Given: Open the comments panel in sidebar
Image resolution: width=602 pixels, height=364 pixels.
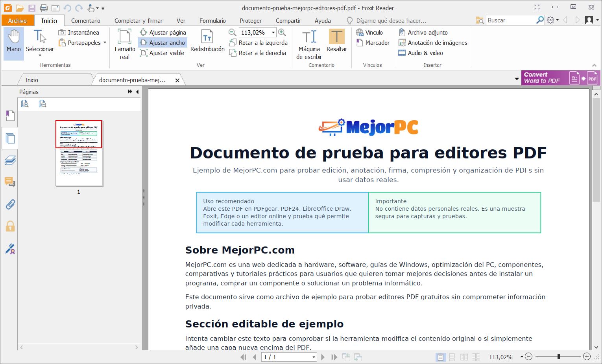Looking at the screenshot, I should click(x=10, y=182).
